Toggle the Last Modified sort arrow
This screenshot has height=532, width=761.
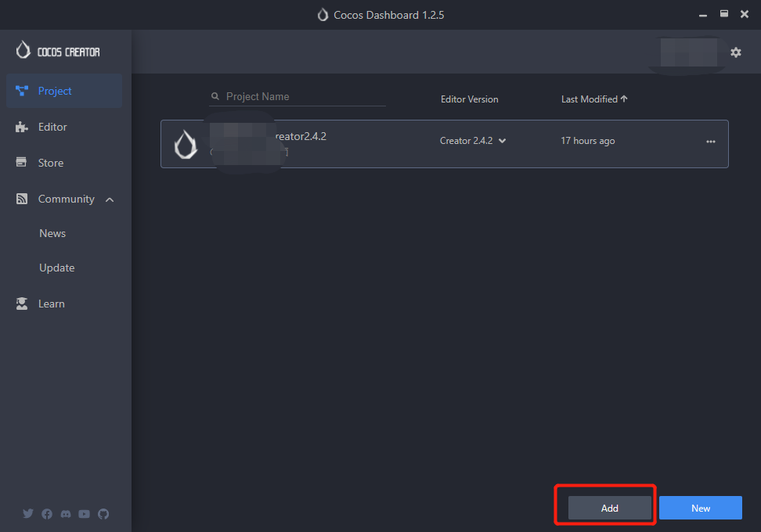coord(624,99)
